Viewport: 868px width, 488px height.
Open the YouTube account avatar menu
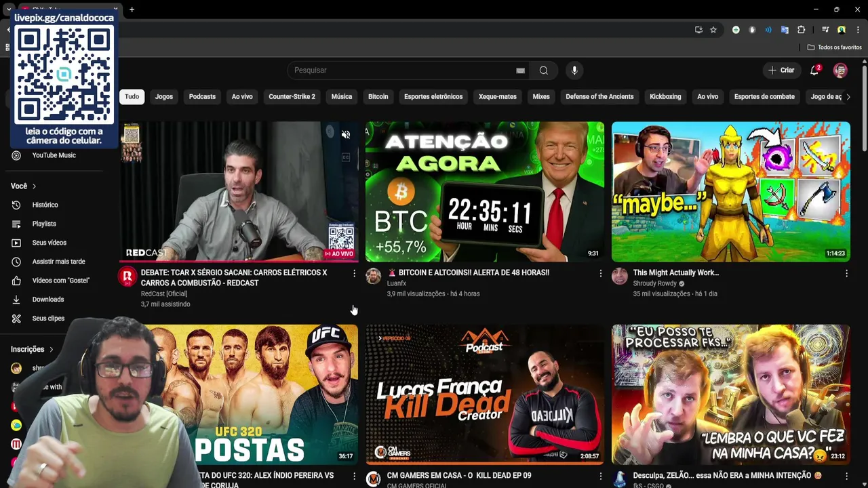840,70
